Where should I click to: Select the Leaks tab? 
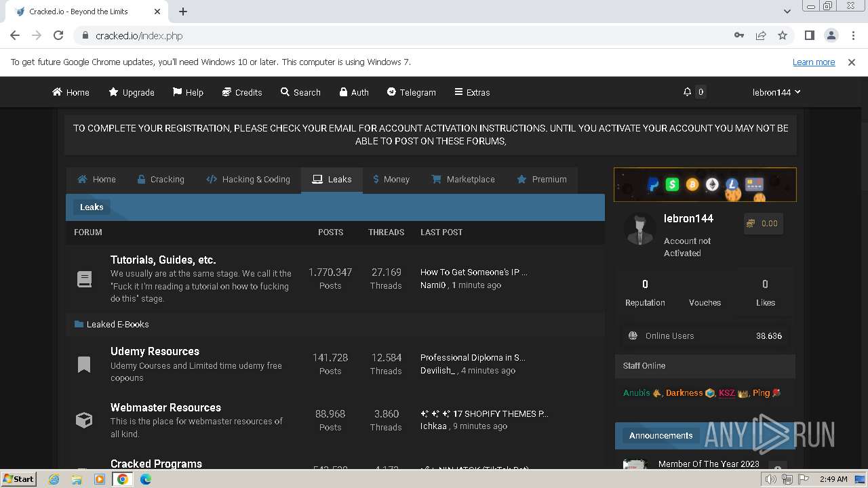tap(332, 180)
